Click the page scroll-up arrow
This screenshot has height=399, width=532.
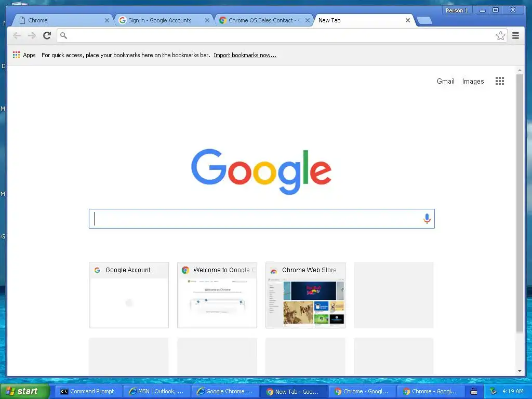520,70
